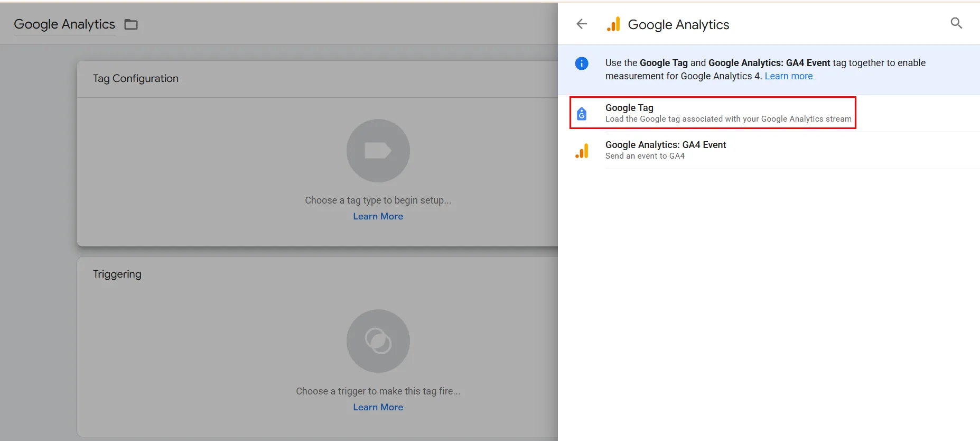Click the 'Send an event to GA4' description

tap(645, 156)
